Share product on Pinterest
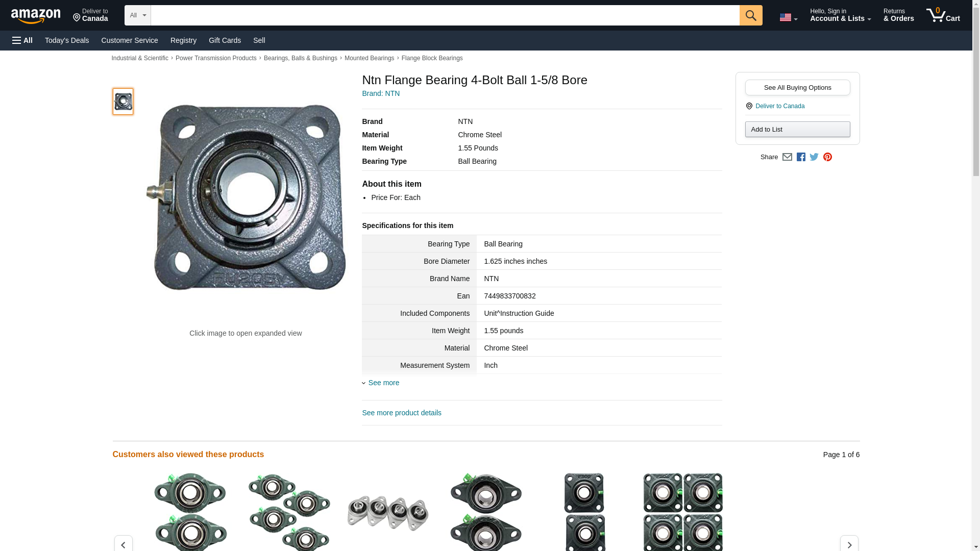The image size is (980, 551). [827, 157]
